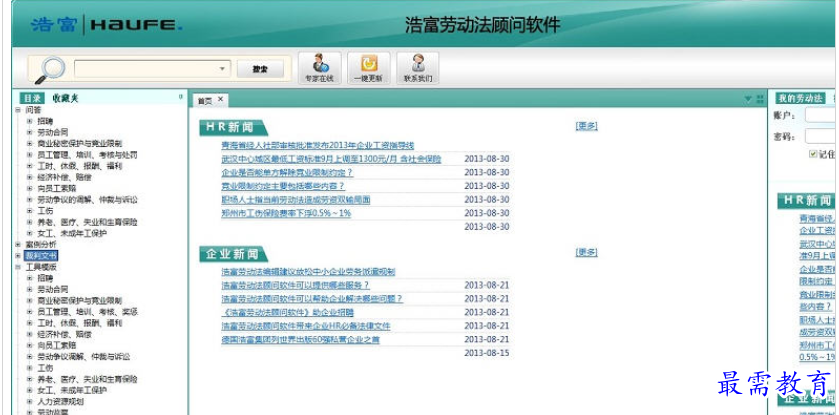This screenshot has width=839, height=415.
Task: Select 向员工索赔 under the 问答 node
Action: [x=56, y=188]
